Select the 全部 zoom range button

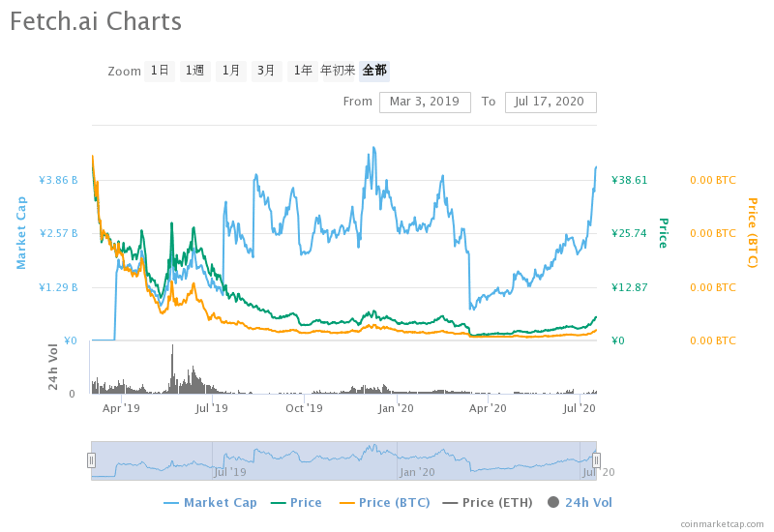374,71
